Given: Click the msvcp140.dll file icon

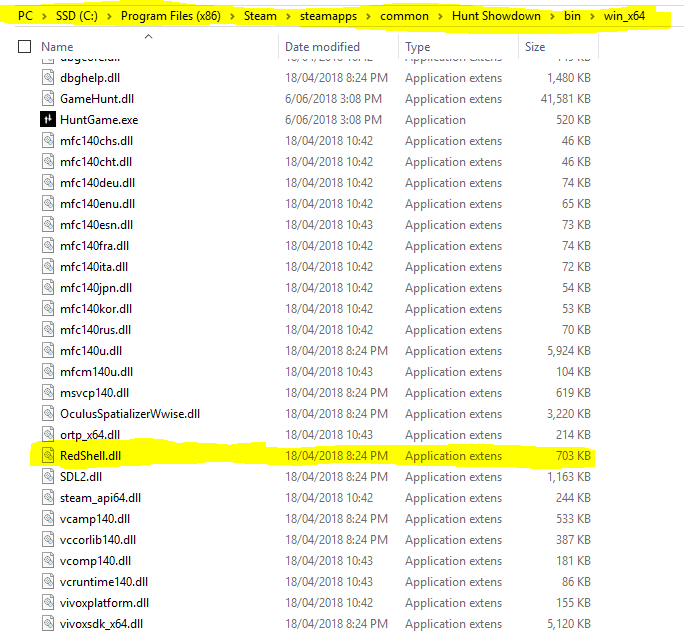Looking at the screenshot, I should (x=48, y=393).
